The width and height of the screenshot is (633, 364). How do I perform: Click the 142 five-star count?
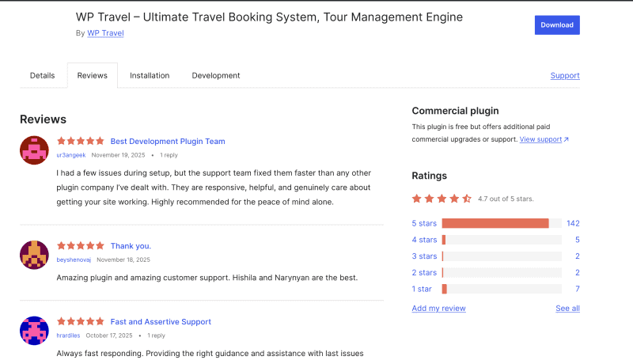pyautogui.click(x=573, y=223)
